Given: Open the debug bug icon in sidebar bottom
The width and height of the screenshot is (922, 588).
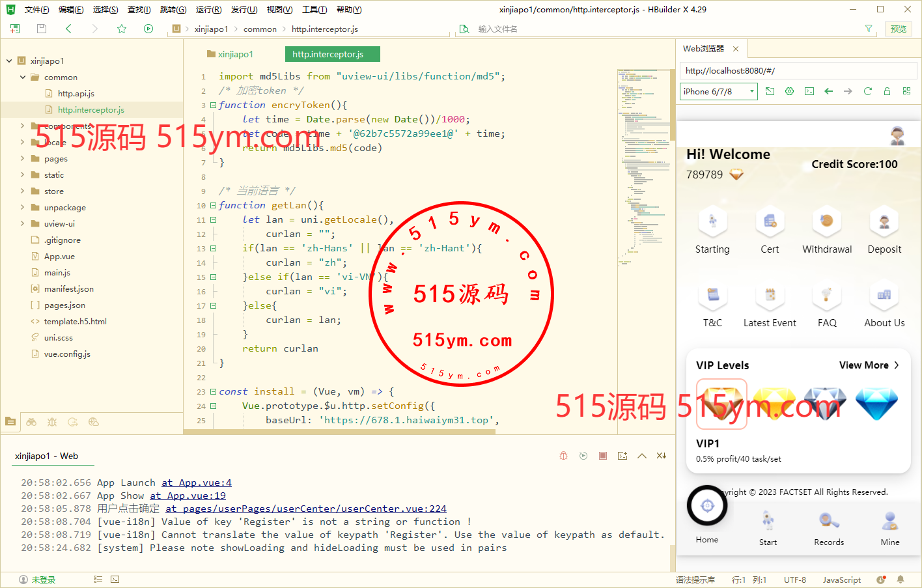Looking at the screenshot, I should 52,422.
